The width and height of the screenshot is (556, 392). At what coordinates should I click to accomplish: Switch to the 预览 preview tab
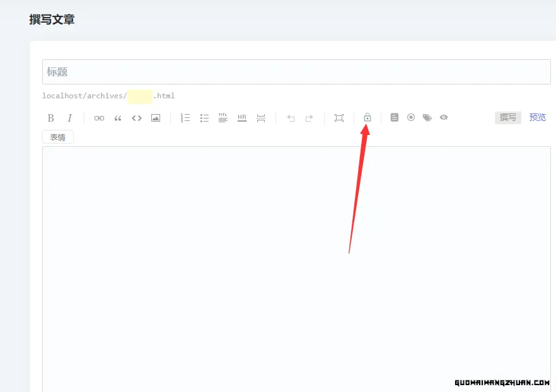pyautogui.click(x=537, y=118)
